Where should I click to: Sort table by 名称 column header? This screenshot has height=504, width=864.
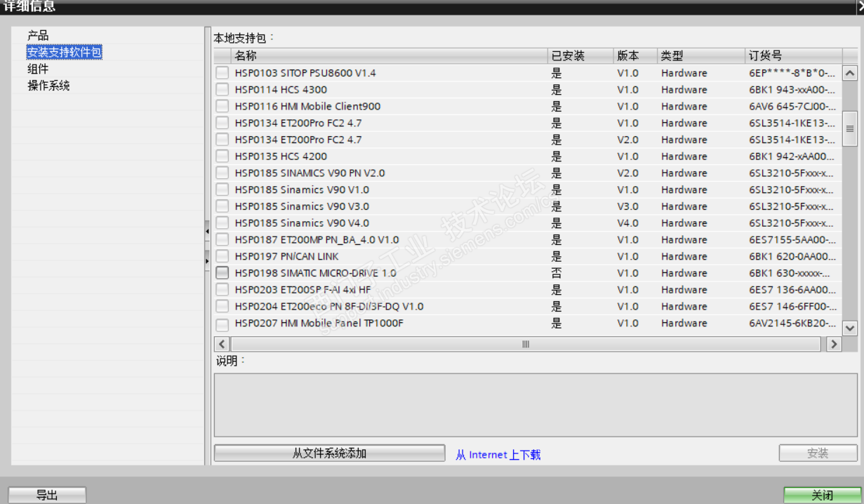point(389,56)
